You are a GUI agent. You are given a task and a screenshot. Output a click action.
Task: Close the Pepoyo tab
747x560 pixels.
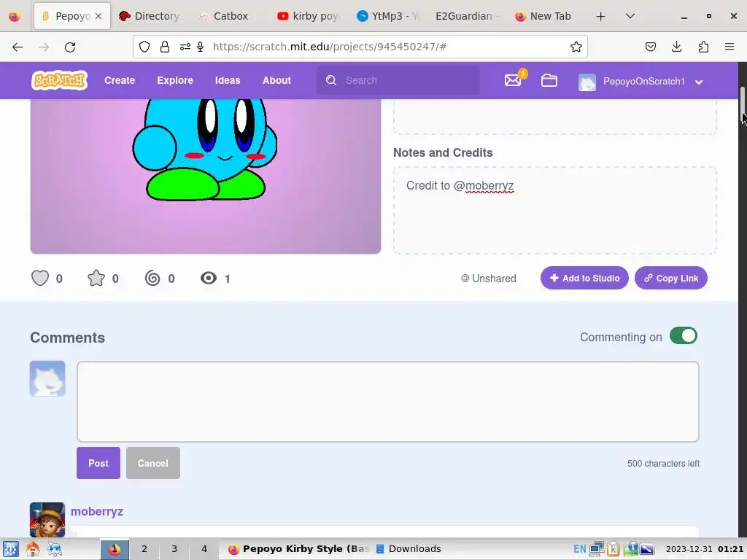(x=98, y=16)
